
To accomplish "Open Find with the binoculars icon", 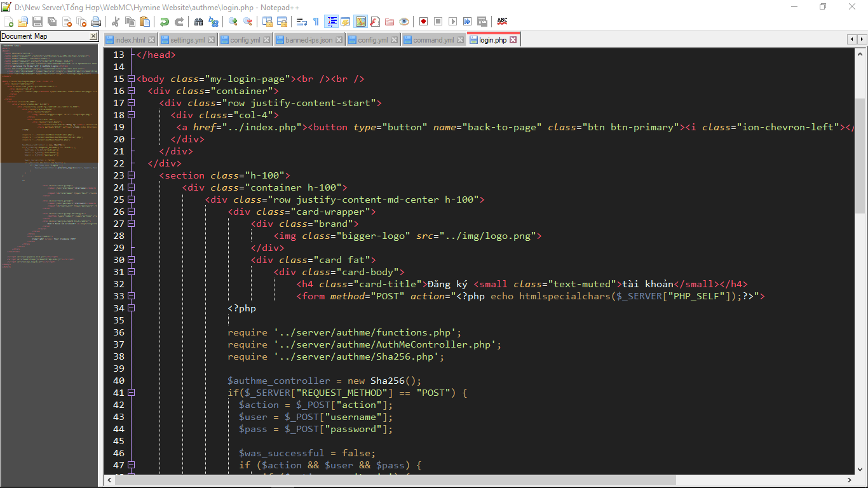I will tap(199, 22).
